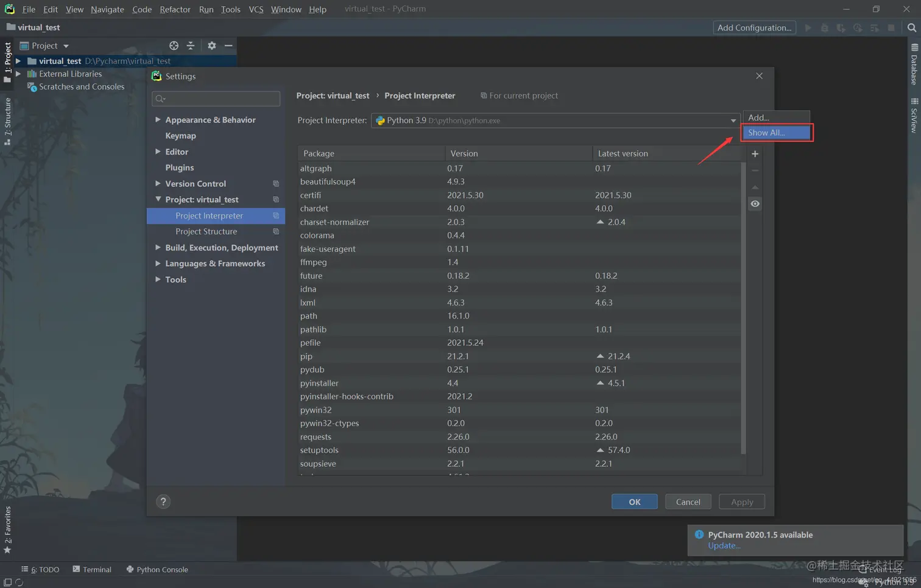Open the File menu
The width and height of the screenshot is (921, 588).
click(x=29, y=9)
